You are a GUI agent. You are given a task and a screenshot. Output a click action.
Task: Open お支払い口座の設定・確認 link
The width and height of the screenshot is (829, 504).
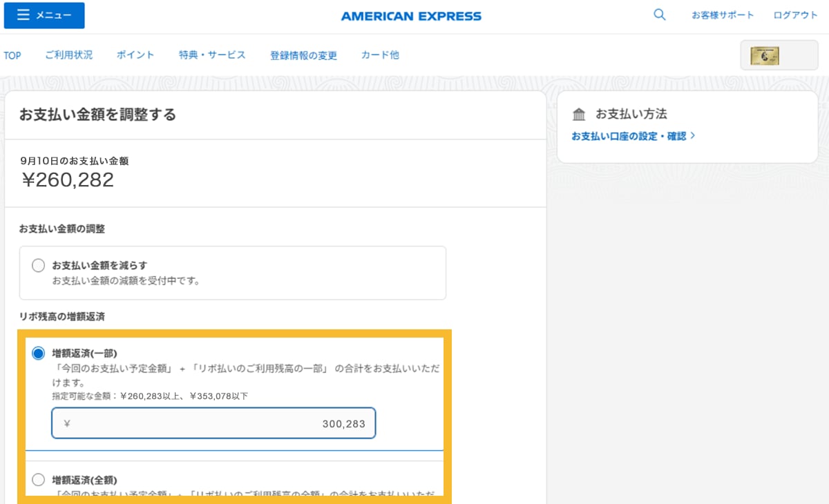tap(629, 136)
